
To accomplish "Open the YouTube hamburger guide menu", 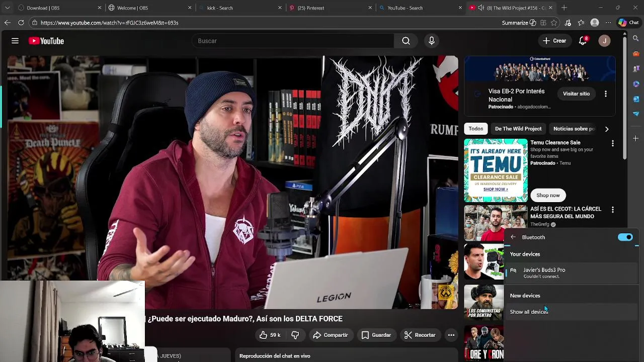I will click(x=15, y=41).
